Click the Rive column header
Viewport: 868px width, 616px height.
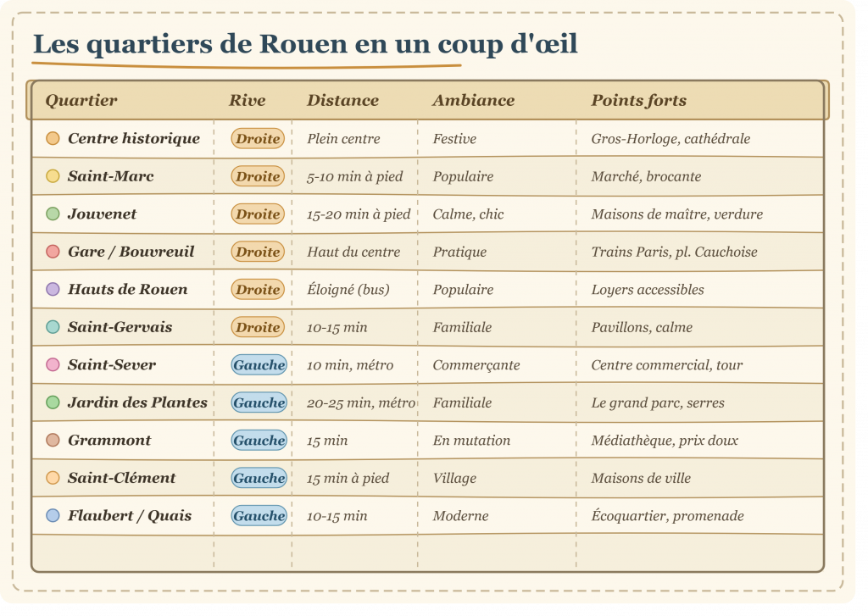tap(248, 100)
